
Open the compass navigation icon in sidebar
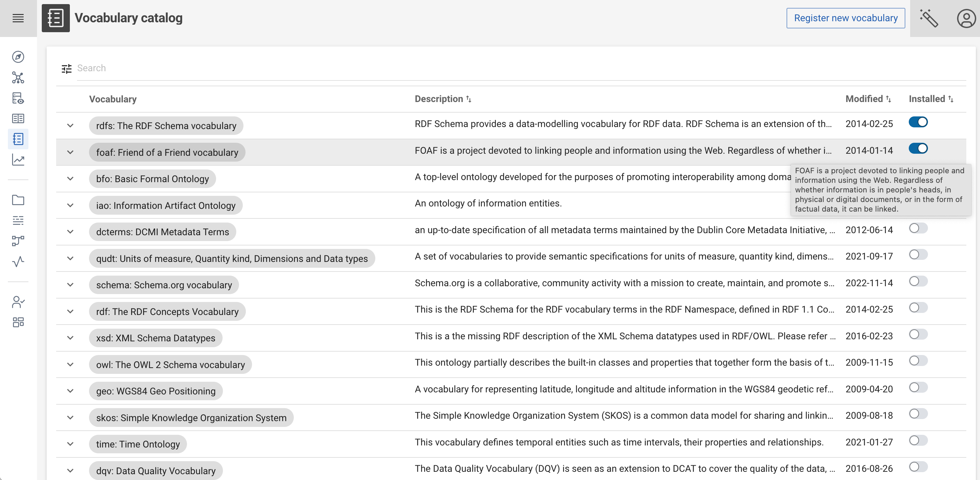point(18,57)
